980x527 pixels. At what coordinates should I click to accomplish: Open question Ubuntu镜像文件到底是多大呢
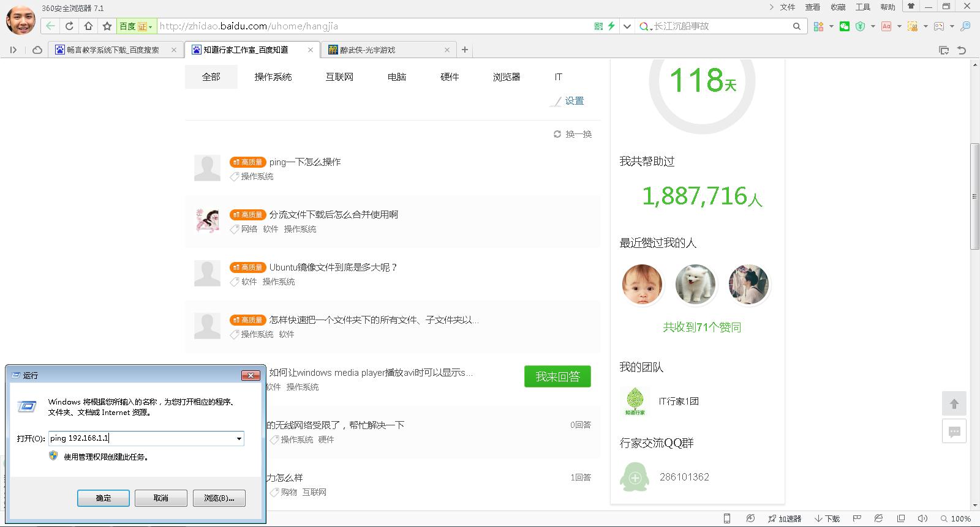pyautogui.click(x=333, y=267)
